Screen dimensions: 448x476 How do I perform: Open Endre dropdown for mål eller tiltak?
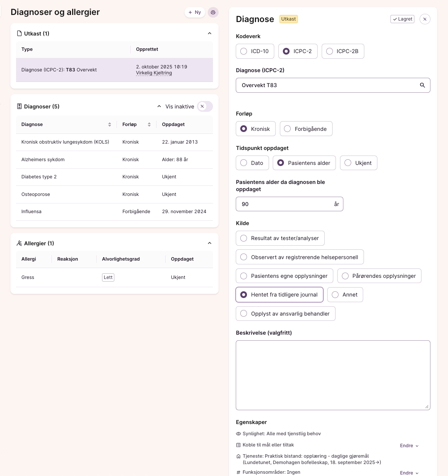click(x=409, y=446)
